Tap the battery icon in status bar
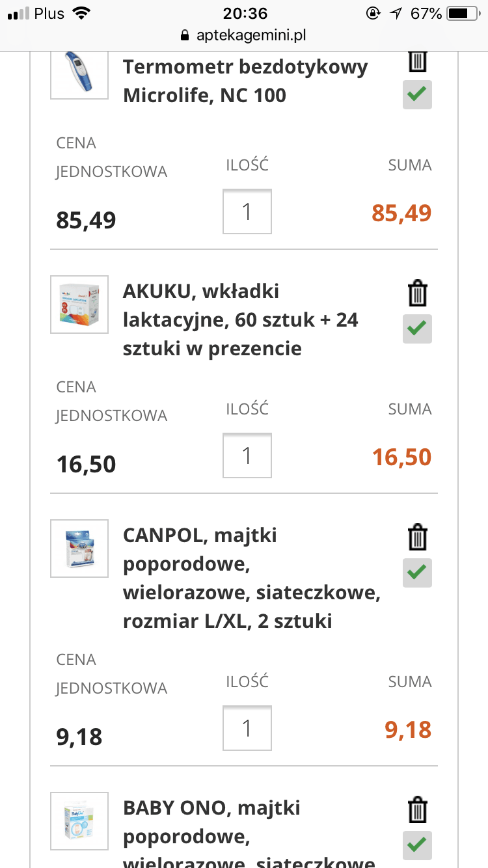The width and height of the screenshot is (488, 868). point(462,14)
